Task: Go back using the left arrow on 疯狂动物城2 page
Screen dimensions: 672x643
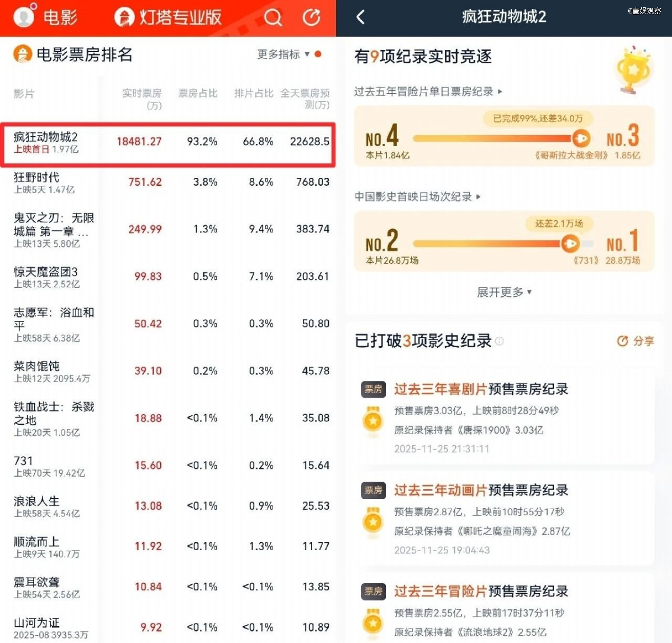Action: (x=360, y=17)
